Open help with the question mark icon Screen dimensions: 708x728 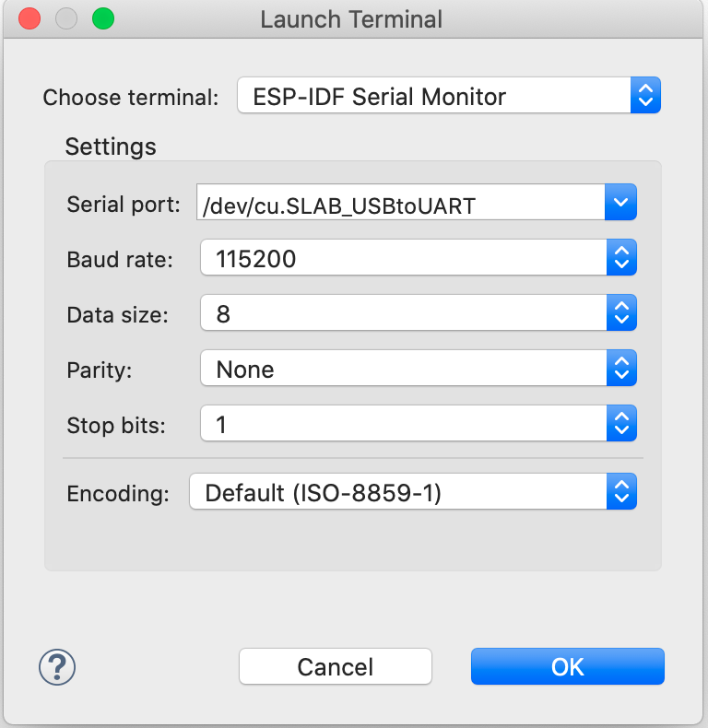point(57,667)
